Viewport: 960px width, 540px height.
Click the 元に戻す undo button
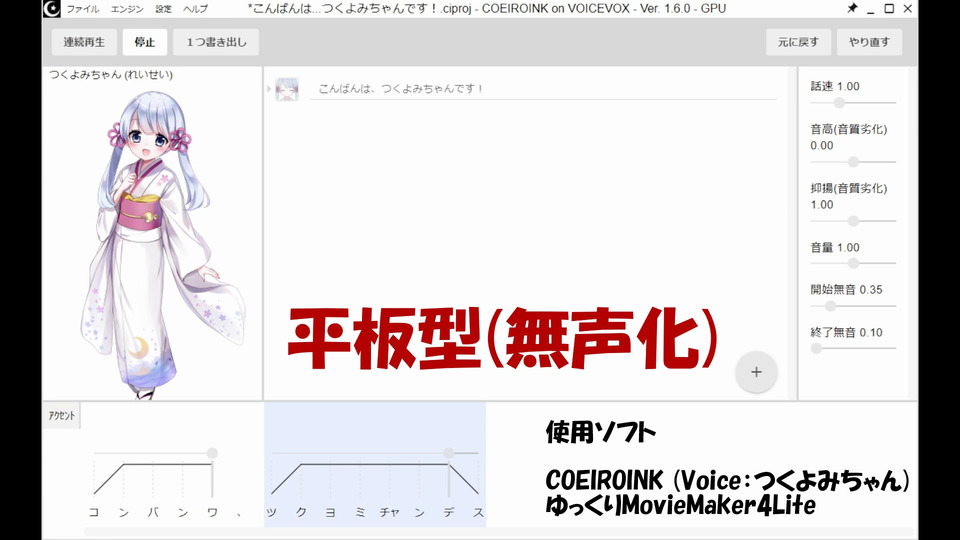798,42
